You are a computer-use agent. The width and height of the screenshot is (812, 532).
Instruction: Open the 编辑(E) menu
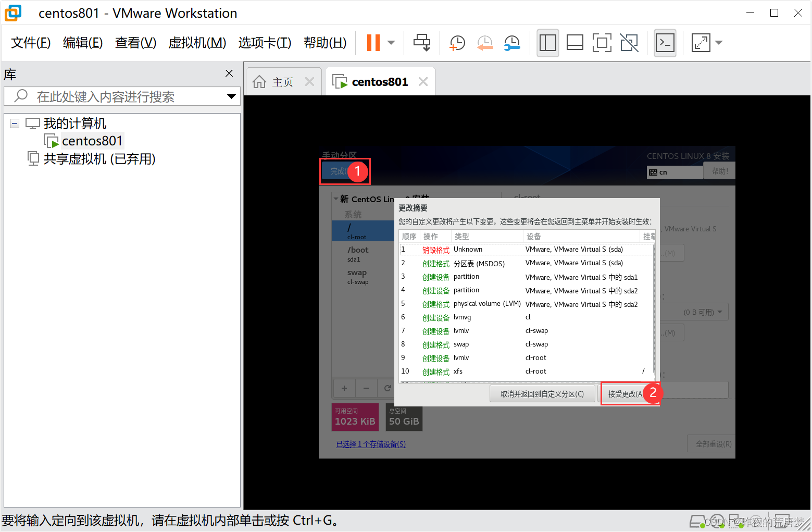(x=83, y=43)
